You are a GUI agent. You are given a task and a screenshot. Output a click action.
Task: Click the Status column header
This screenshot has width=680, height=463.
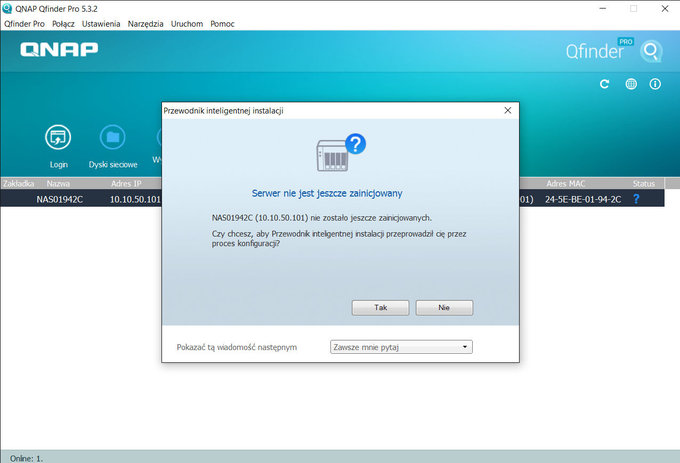coord(644,183)
